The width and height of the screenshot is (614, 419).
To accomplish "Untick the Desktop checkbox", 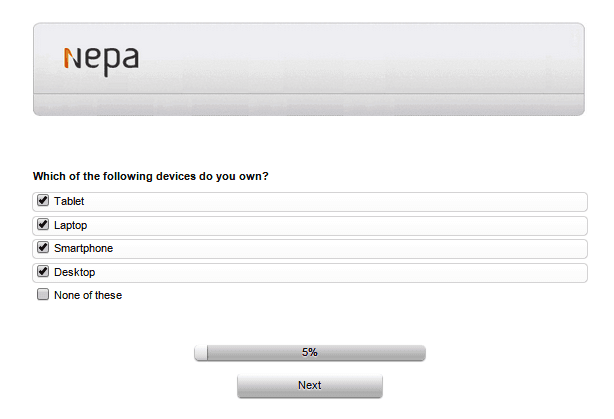I will [x=43, y=271].
